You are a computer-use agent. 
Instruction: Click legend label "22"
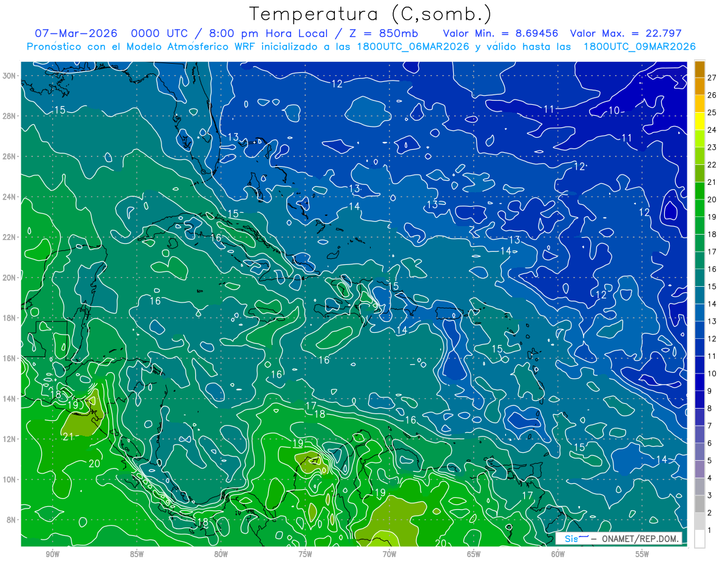click(712, 164)
